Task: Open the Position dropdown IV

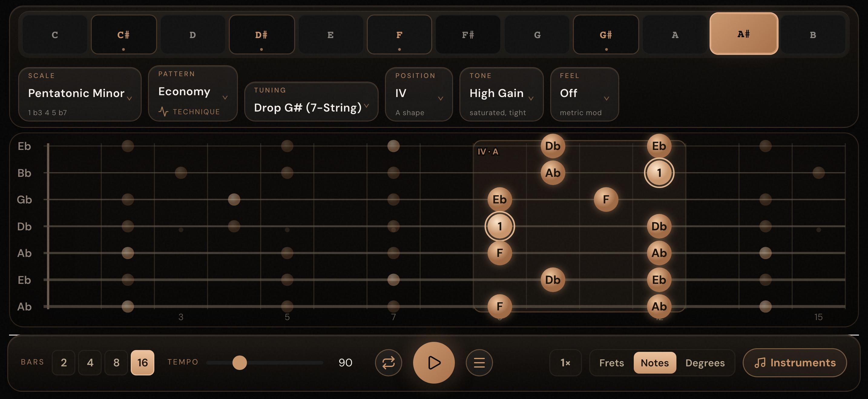Action: (x=419, y=94)
